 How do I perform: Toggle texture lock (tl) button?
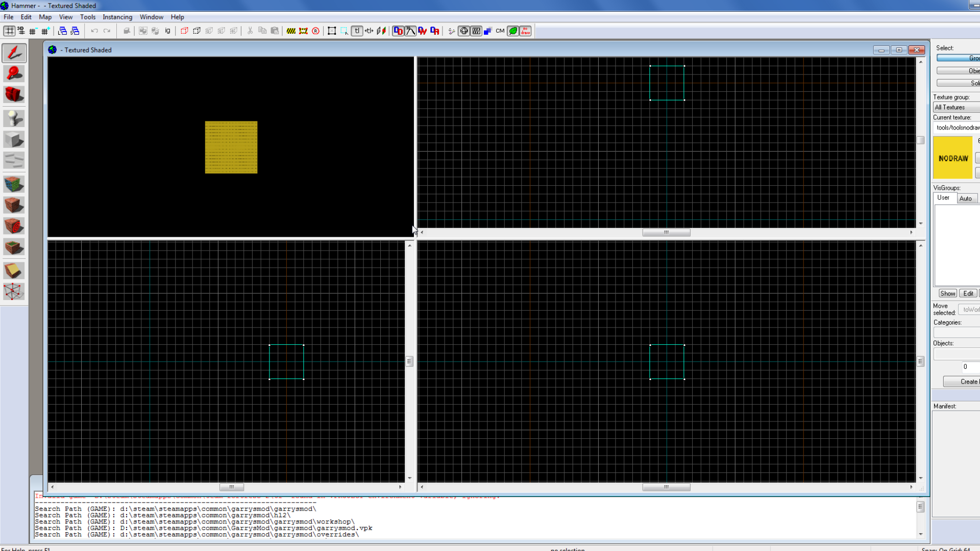tap(357, 31)
